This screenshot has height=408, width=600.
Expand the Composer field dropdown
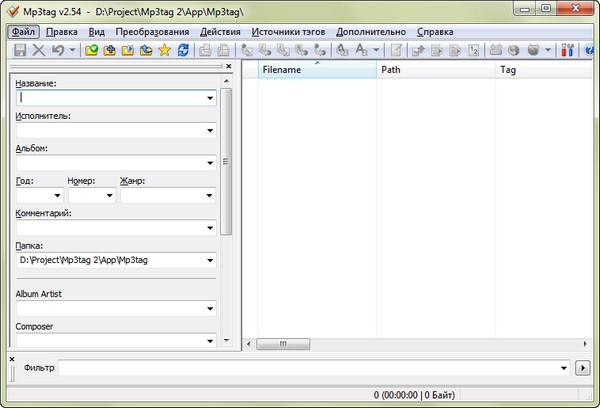210,341
